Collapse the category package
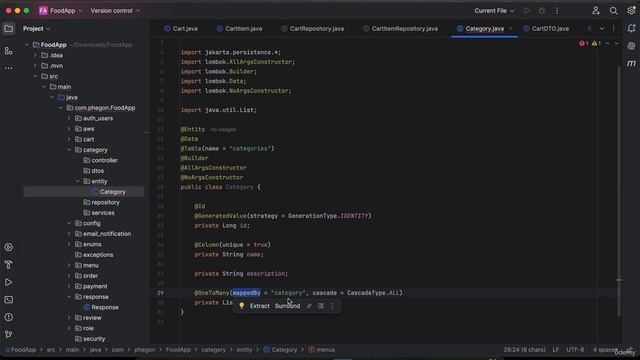Image resolution: width=640 pixels, height=360 pixels. pos(69,150)
